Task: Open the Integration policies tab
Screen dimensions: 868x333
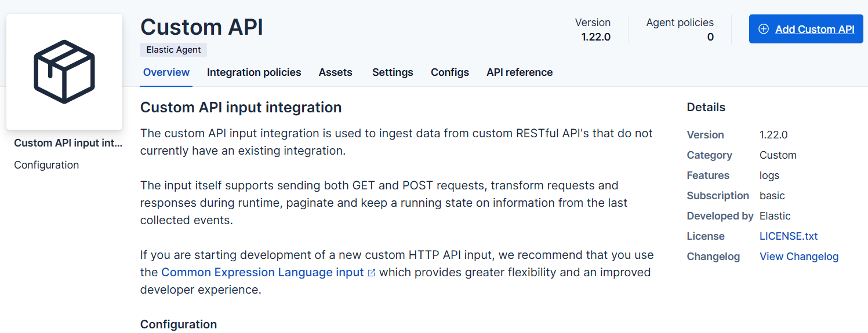Action: (253, 72)
